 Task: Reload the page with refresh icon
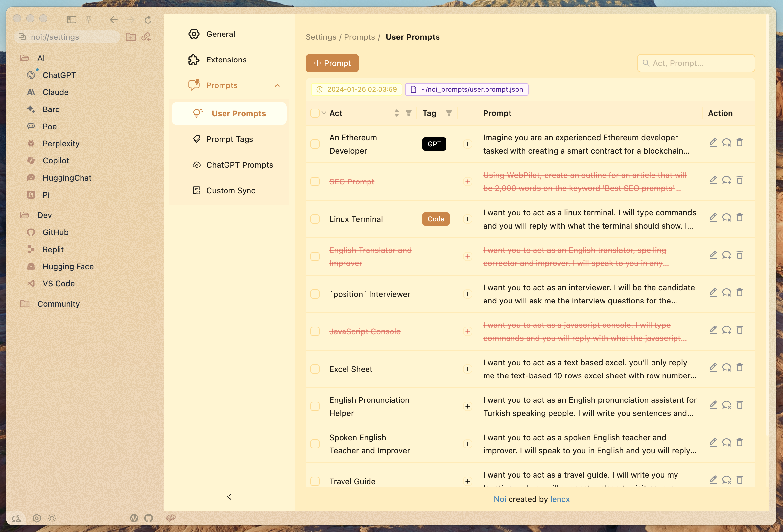[x=148, y=20]
